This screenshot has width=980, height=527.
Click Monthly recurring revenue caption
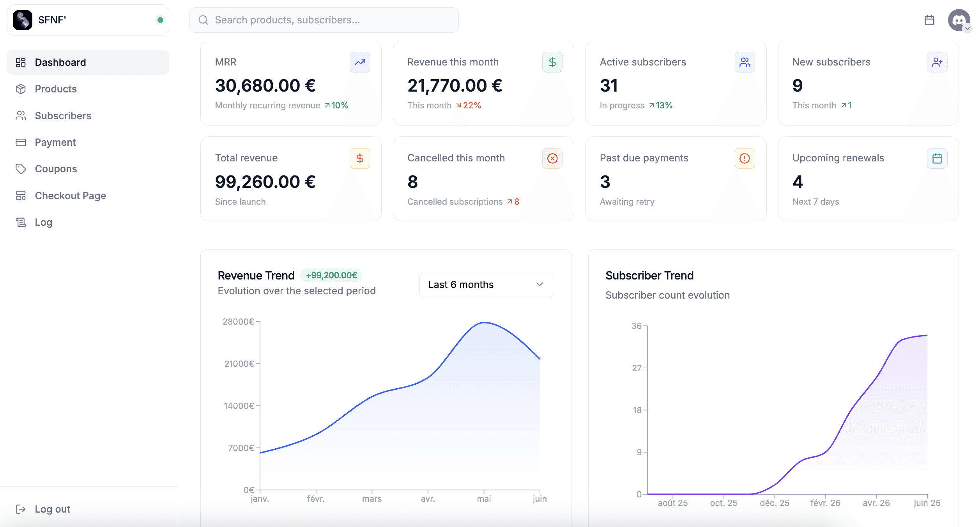pos(267,105)
